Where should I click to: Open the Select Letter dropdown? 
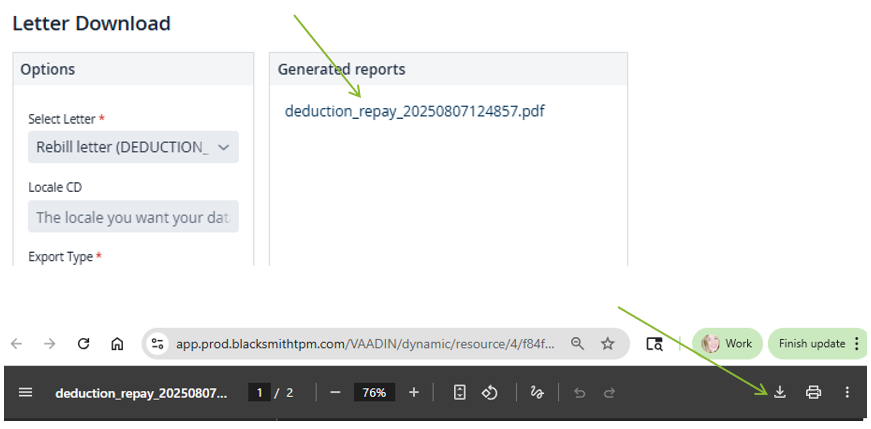pyautogui.click(x=133, y=147)
